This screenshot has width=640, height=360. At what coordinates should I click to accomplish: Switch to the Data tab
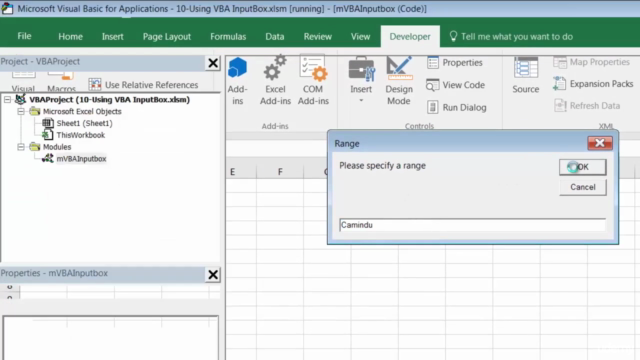coord(275,36)
